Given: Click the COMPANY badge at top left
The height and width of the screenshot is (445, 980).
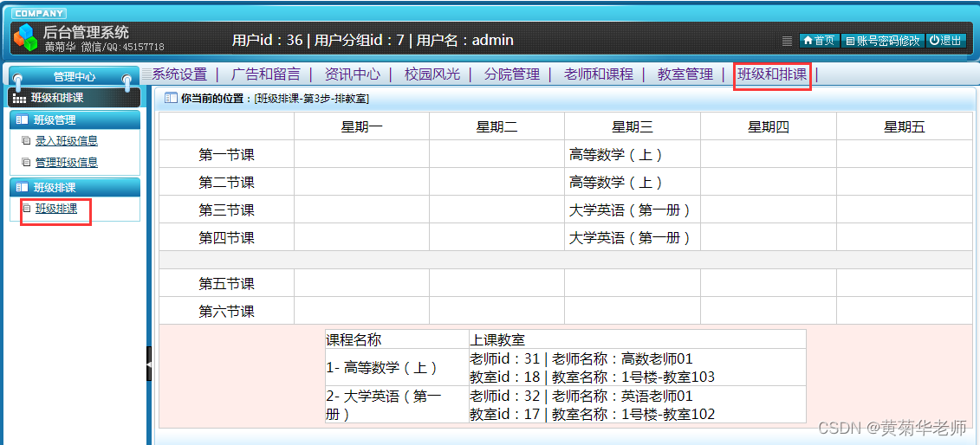Looking at the screenshot, I should (39, 14).
